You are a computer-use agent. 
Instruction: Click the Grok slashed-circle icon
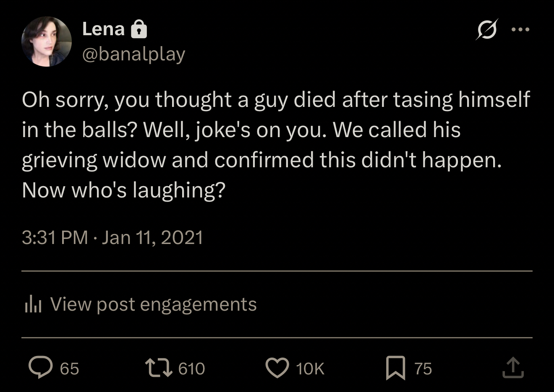[487, 30]
